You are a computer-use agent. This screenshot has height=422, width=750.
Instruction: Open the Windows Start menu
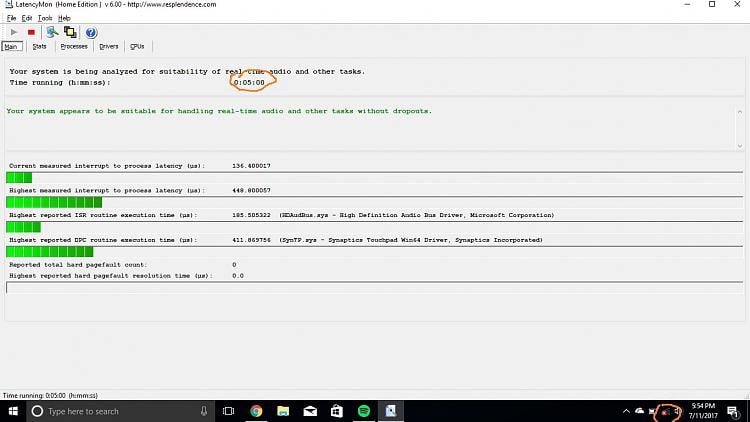13,411
